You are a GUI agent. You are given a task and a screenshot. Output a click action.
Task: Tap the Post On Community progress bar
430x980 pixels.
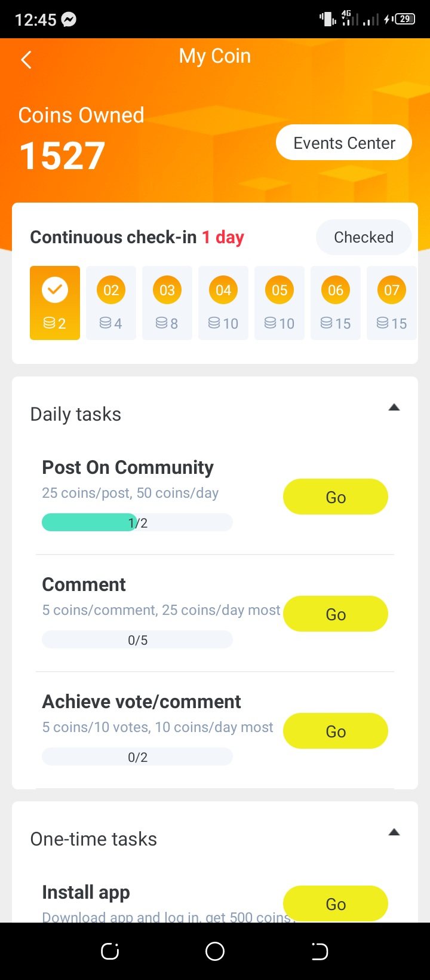click(137, 523)
